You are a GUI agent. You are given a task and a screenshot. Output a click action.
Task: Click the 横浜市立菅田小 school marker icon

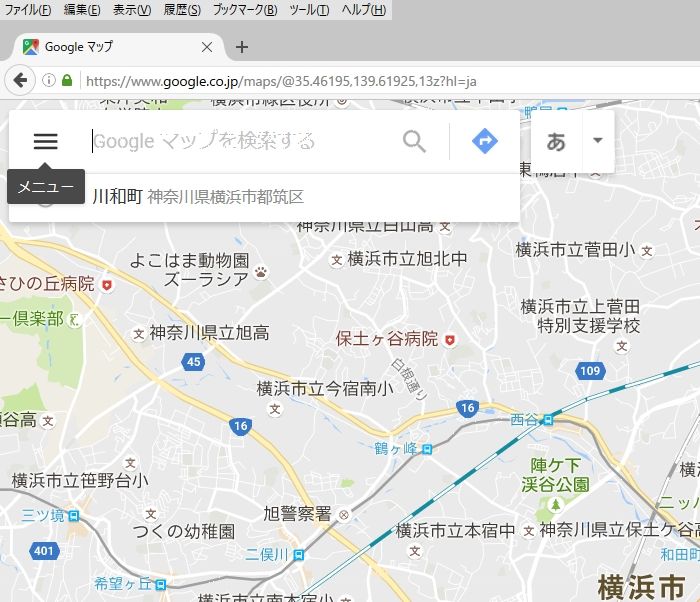pyautogui.click(x=646, y=251)
